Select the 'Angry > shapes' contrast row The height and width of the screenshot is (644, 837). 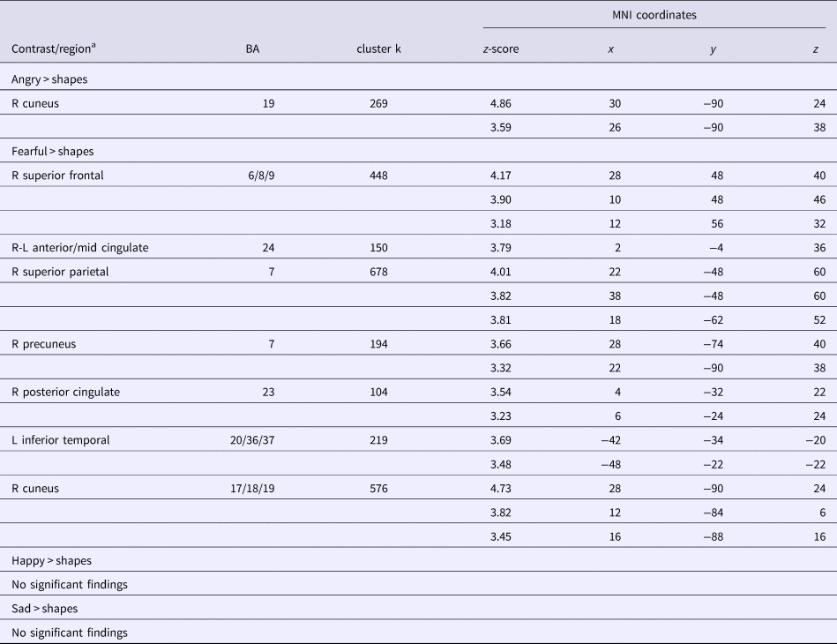(48, 79)
